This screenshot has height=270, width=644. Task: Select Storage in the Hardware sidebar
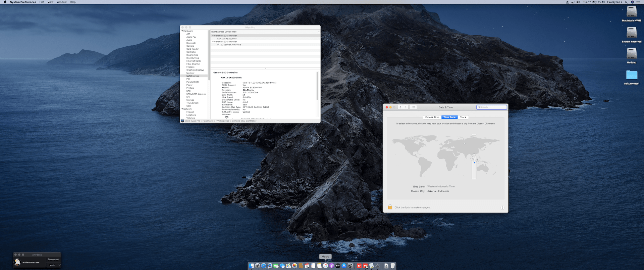[x=190, y=100]
